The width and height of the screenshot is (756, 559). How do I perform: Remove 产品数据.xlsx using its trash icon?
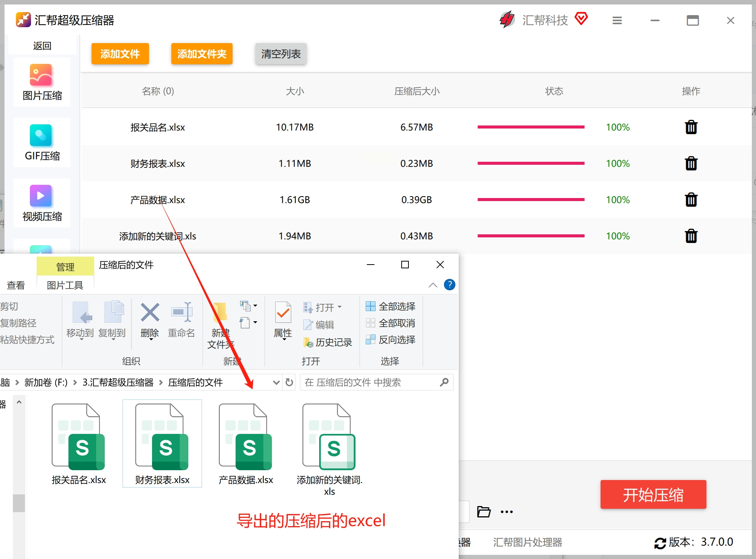click(x=691, y=200)
